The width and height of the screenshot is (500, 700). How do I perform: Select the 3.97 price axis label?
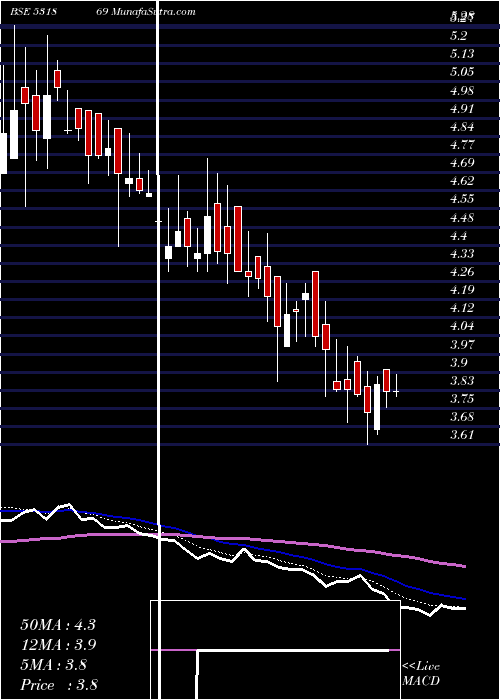point(462,345)
